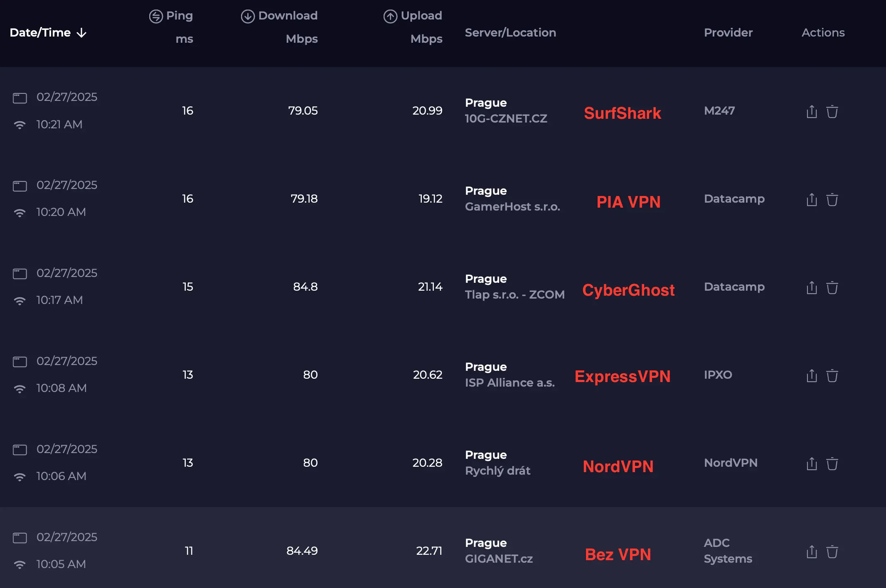The image size is (886, 588).
Task: Share the CyberGhost test result
Action: pyautogui.click(x=812, y=287)
